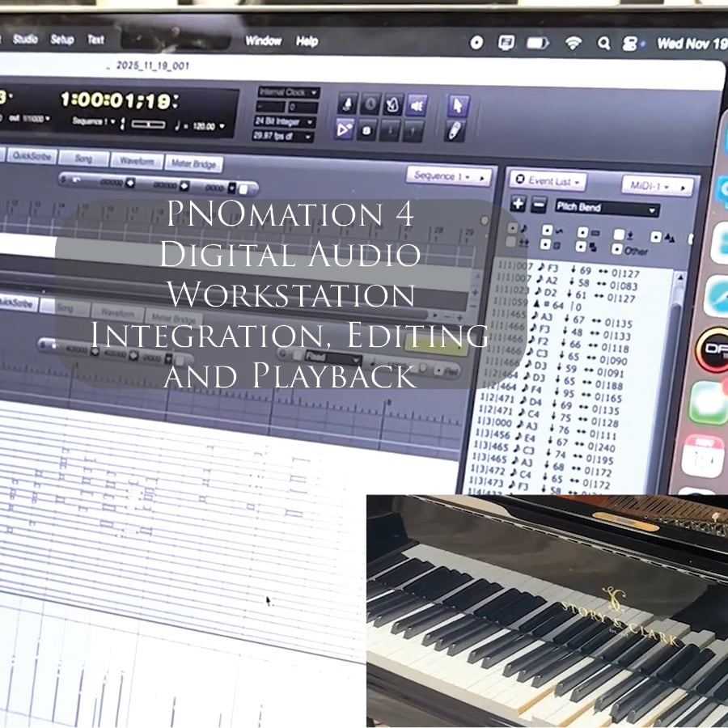Toggle the countoff button
Viewport: 728px width, 728px height.
370,104
